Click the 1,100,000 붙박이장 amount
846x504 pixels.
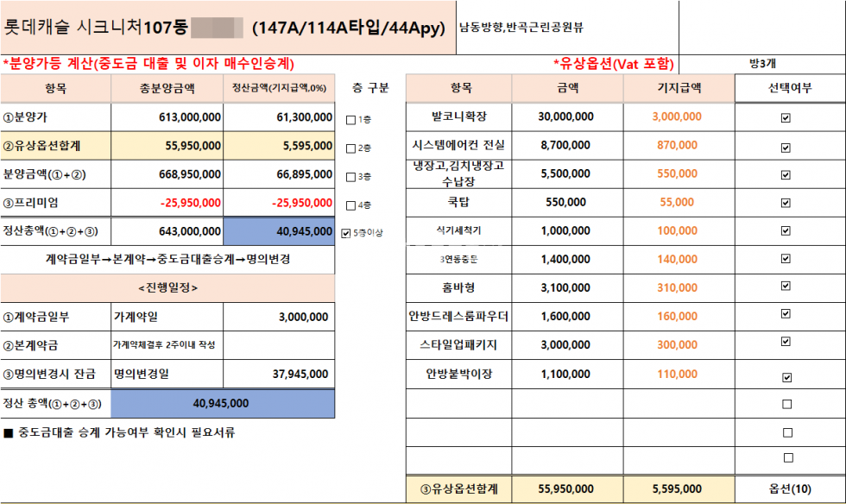click(568, 374)
